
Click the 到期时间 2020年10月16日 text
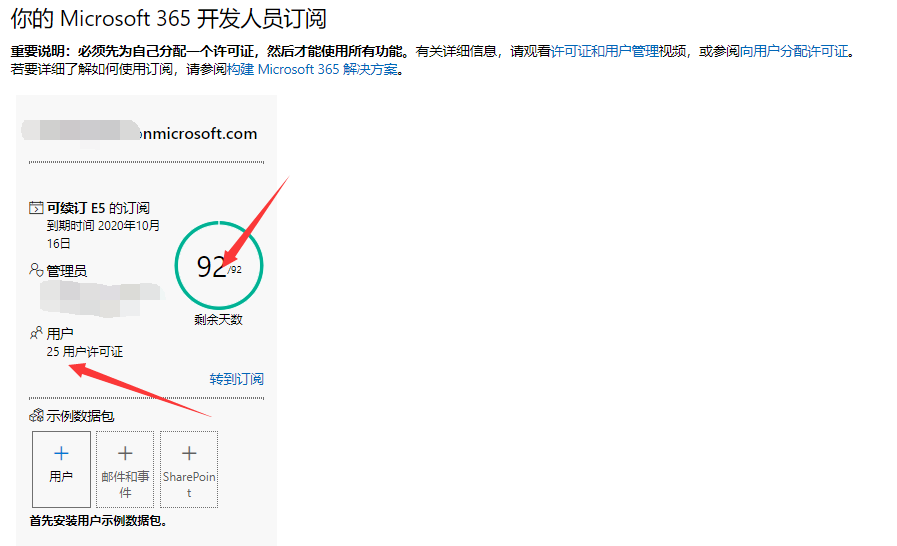click(x=103, y=235)
